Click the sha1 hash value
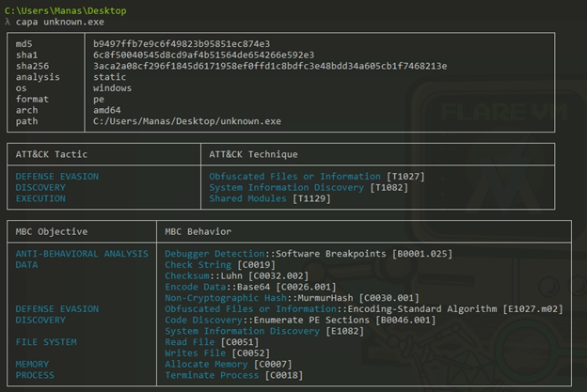The height and width of the screenshot is (392, 587). [x=204, y=55]
